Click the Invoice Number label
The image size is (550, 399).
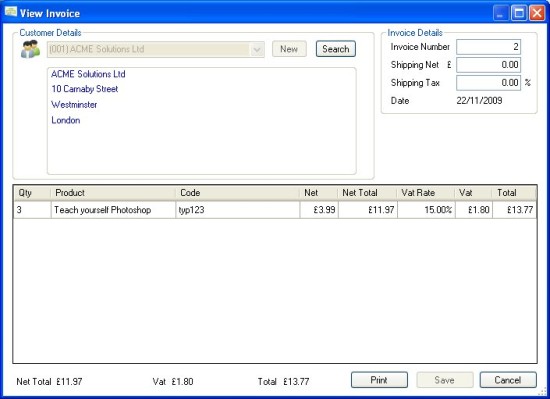click(x=420, y=47)
